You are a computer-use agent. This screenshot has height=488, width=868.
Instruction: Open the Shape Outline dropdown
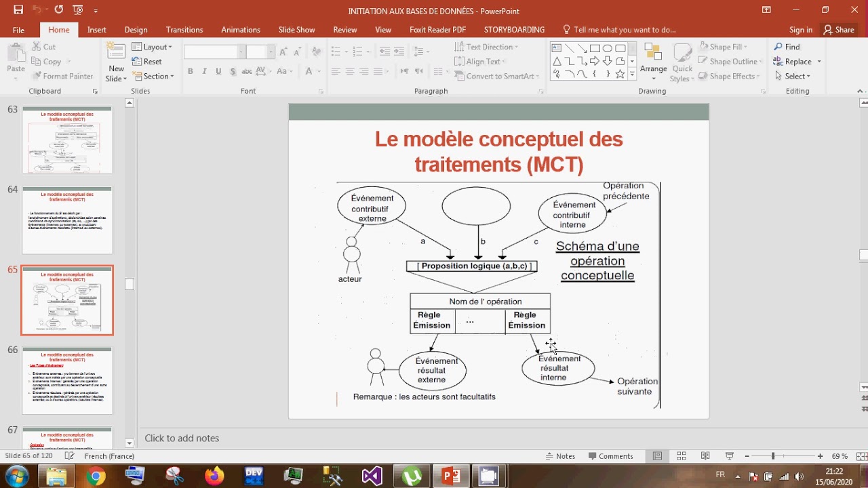coord(730,61)
